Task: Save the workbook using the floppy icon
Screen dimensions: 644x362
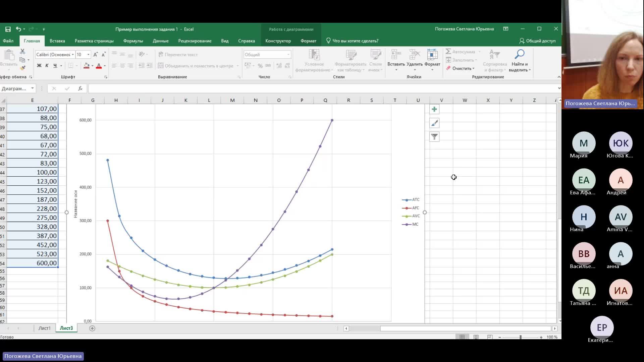Action: 8,29
